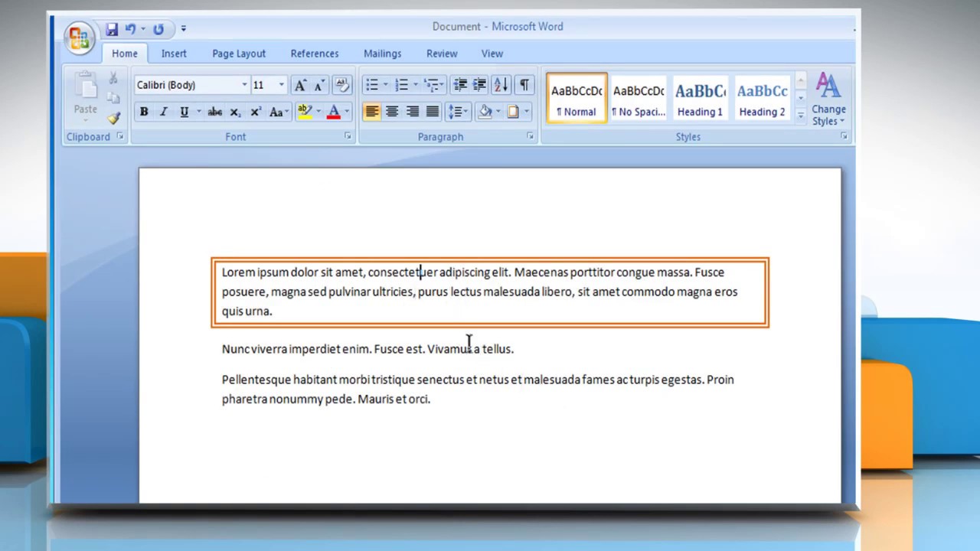Place cursor in 'Pellentesque habitant morbi' paragraph
This screenshot has height=551, width=980.
coord(478,389)
